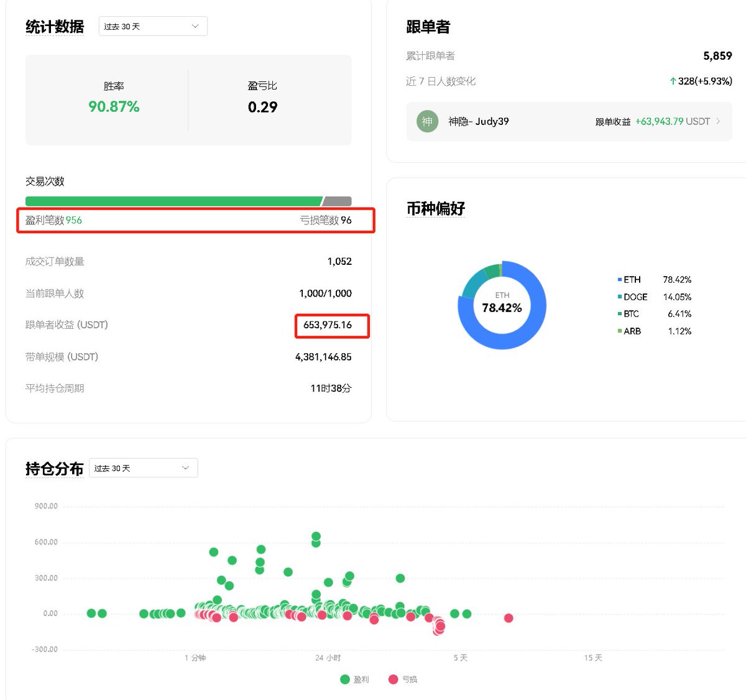The width and height of the screenshot is (746, 700).
Task: Click the 近 7 日人数变化 label
Action: (x=441, y=81)
